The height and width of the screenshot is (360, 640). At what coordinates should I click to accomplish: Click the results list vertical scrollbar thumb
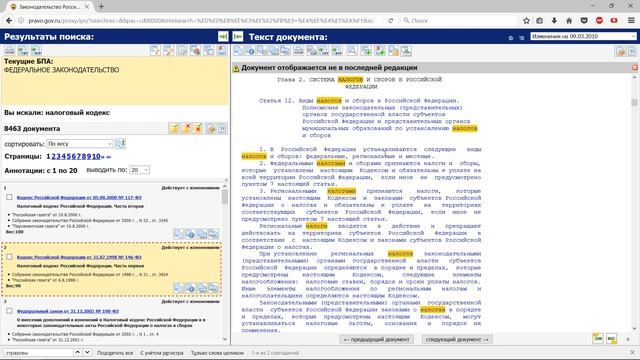(x=225, y=197)
